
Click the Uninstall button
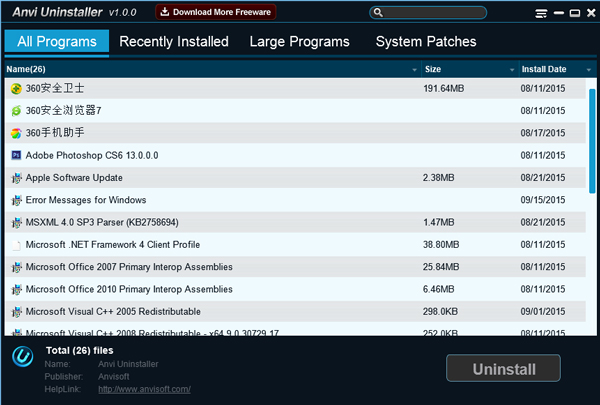[x=504, y=368]
